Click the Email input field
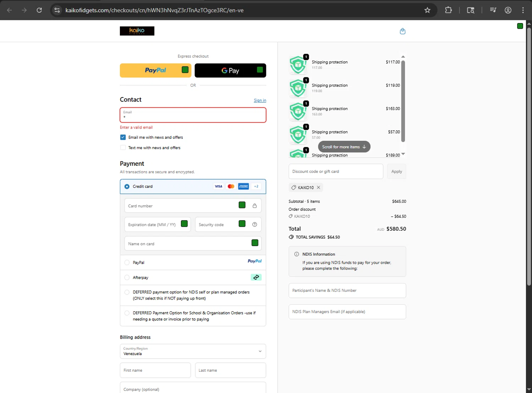The width and height of the screenshot is (532, 393). [x=193, y=115]
